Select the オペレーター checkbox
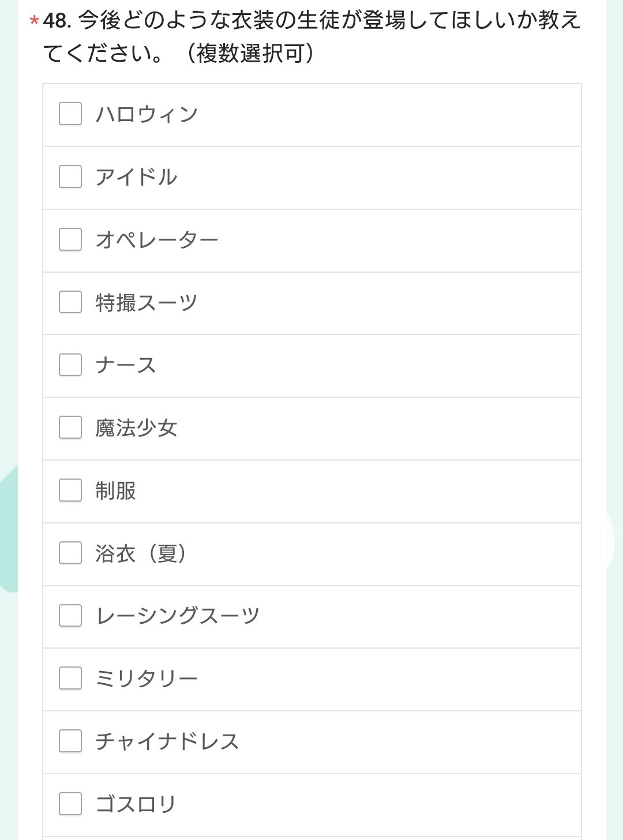 [x=70, y=239]
